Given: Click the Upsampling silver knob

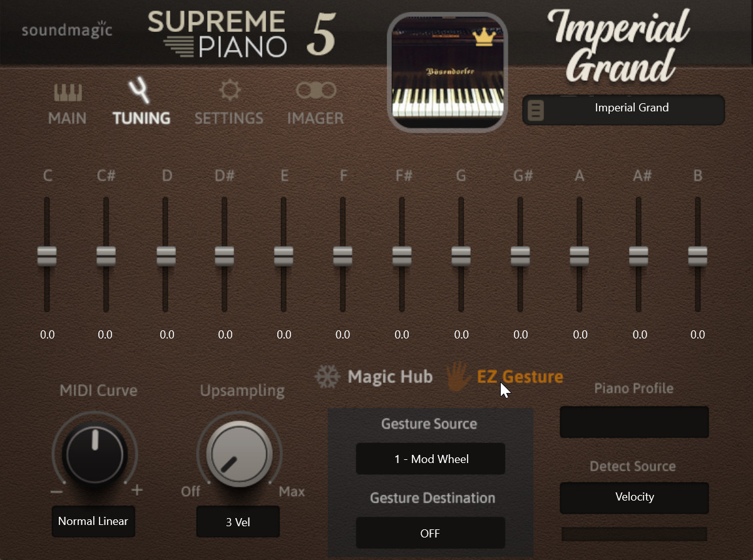Looking at the screenshot, I should (x=238, y=456).
